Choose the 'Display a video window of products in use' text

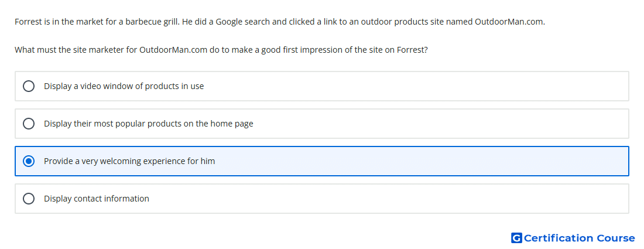coord(124,86)
